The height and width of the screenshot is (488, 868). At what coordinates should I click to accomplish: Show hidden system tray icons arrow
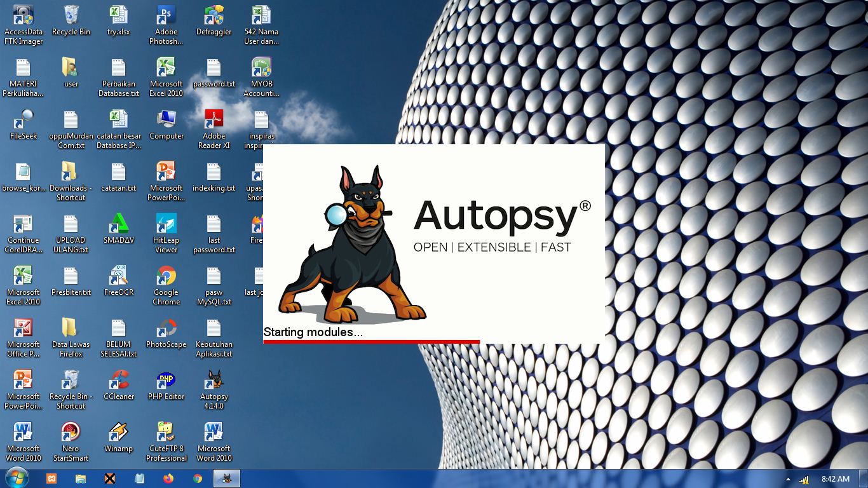(x=788, y=479)
